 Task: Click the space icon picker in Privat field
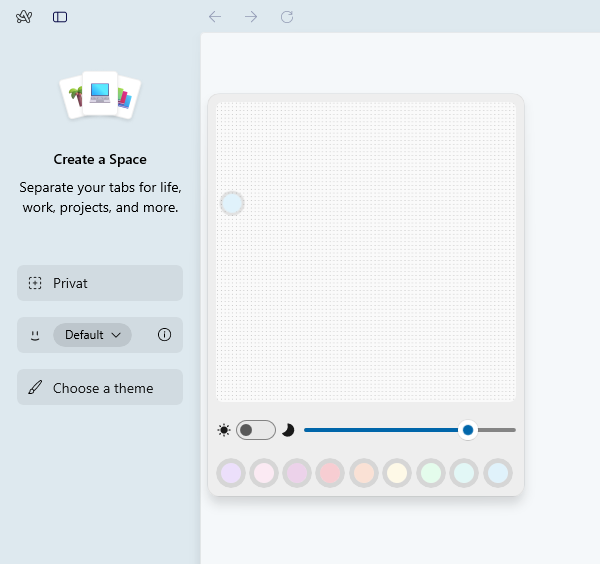35,283
